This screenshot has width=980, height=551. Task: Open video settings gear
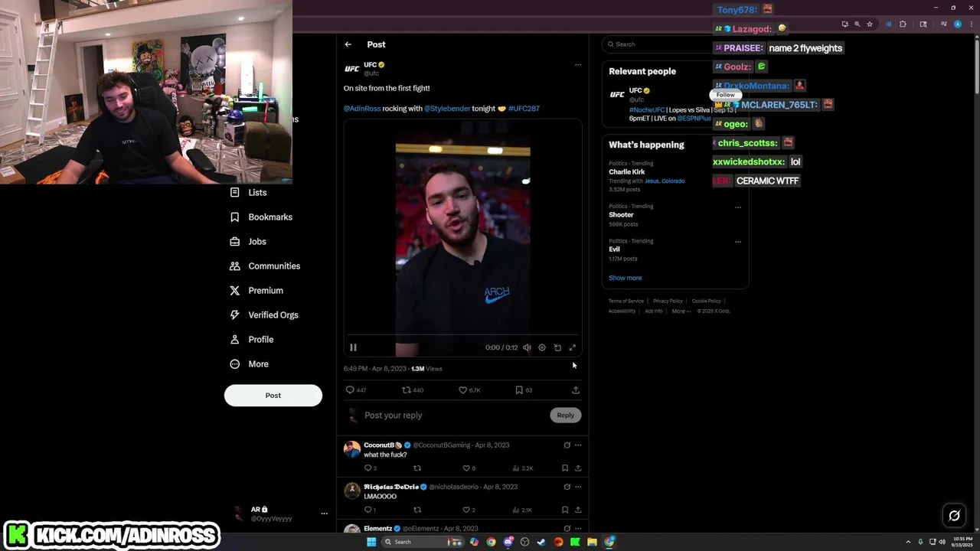(x=542, y=347)
